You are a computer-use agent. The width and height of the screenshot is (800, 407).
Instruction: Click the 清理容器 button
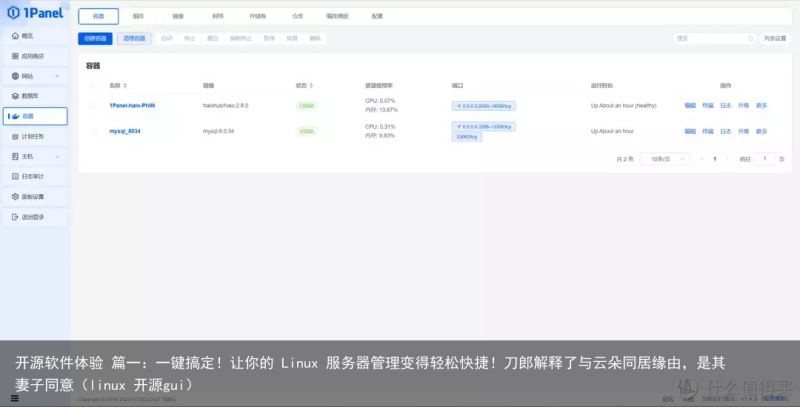(134, 38)
